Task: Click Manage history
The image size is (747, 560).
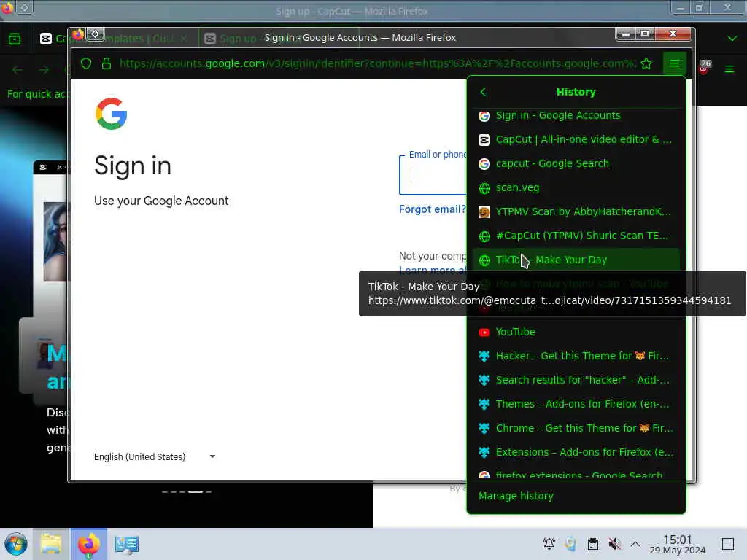Action: [516, 496]
